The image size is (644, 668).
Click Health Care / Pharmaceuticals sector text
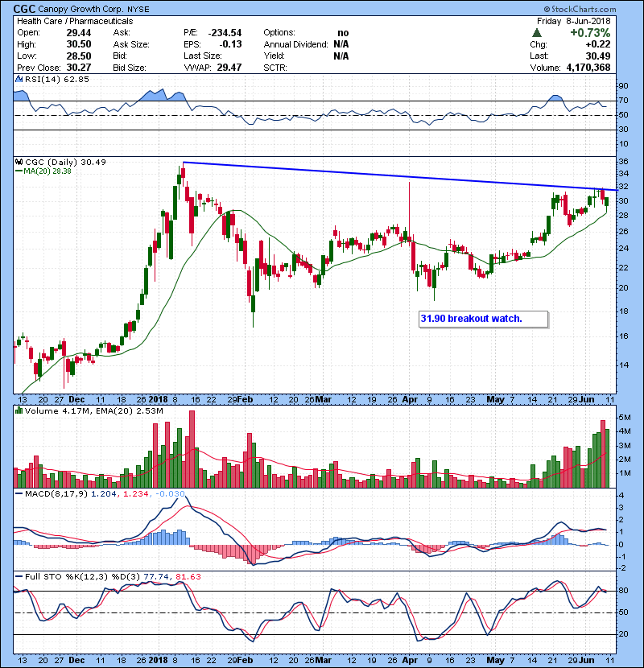click(75, 21)
